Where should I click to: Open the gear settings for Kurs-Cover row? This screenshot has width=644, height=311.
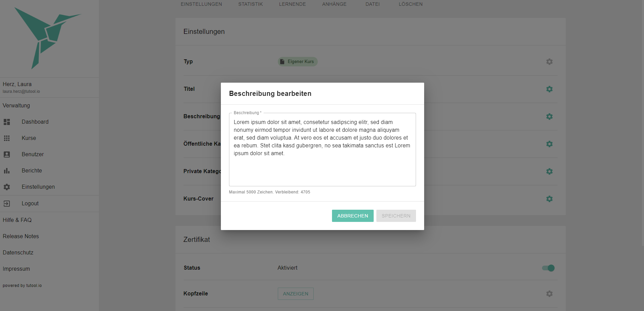tap(549, 199)
